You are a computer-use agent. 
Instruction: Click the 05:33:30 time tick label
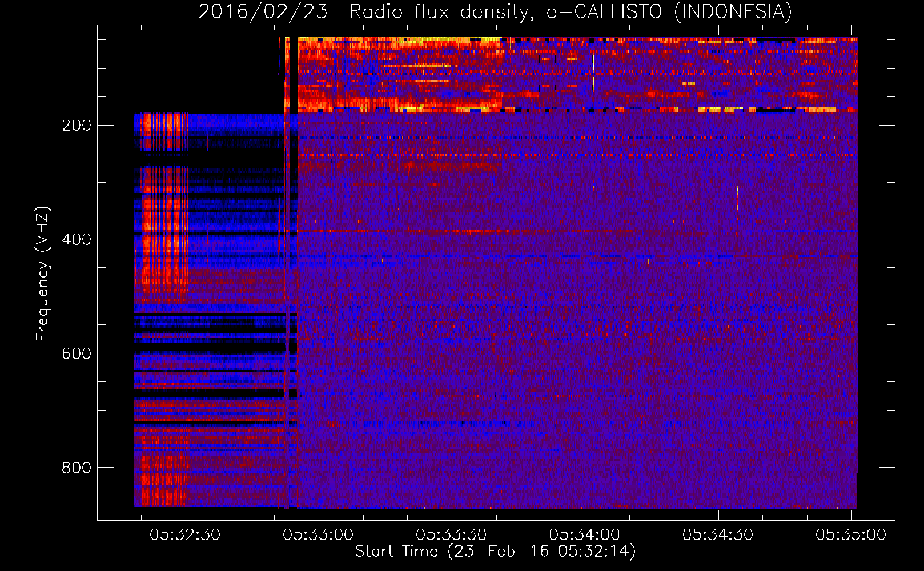click(451, 534)
